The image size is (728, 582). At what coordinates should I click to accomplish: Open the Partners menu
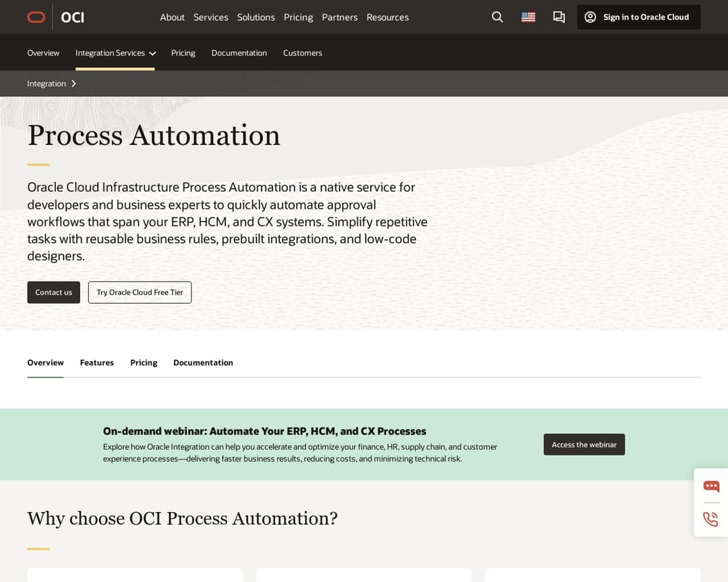pyautogui.click(x=340, y=17)
